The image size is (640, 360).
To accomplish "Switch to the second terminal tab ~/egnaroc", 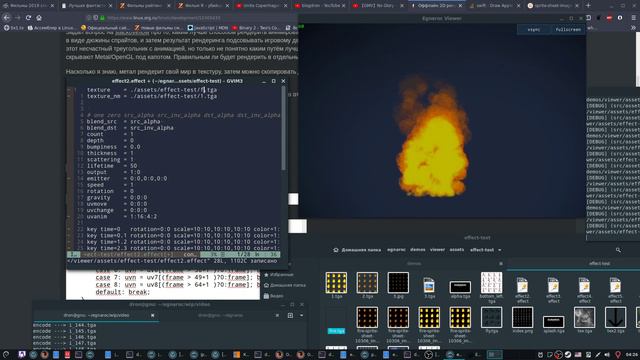I will 220,315.
